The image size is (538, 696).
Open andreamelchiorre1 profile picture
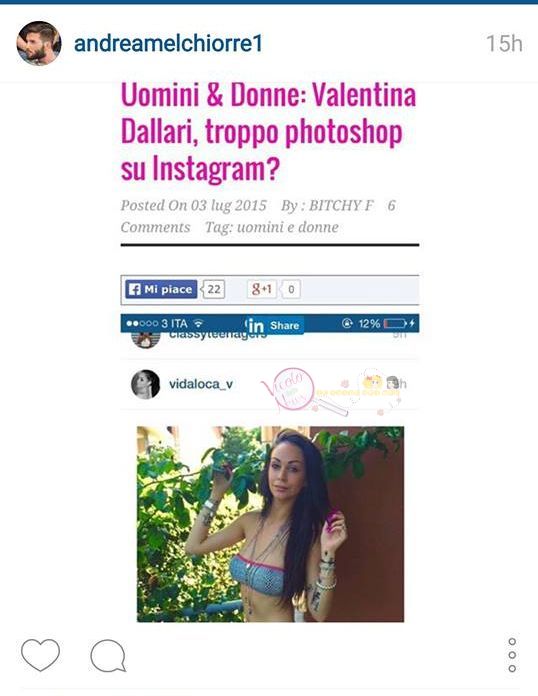39,43
